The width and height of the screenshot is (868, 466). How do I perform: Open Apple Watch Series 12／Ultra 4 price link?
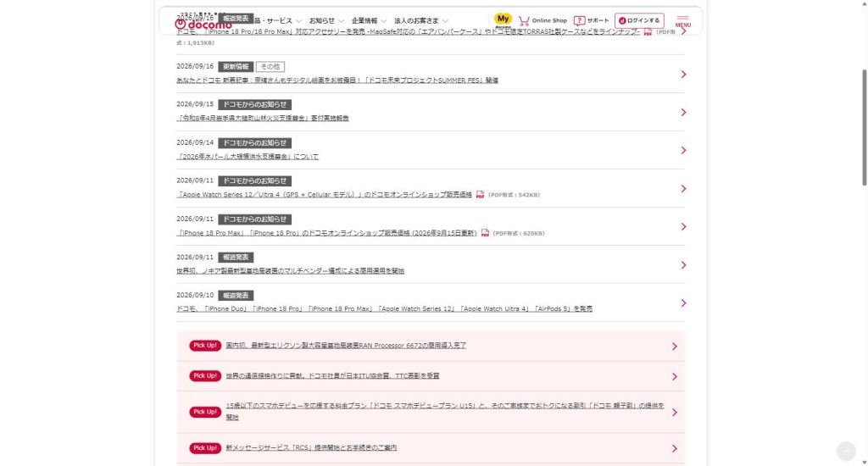325,195
